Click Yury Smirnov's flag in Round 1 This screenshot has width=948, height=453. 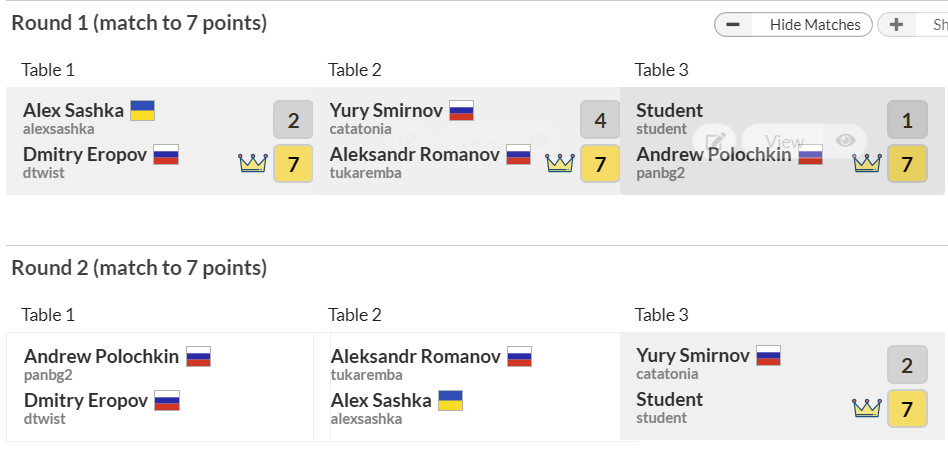[x=461, y=110]
